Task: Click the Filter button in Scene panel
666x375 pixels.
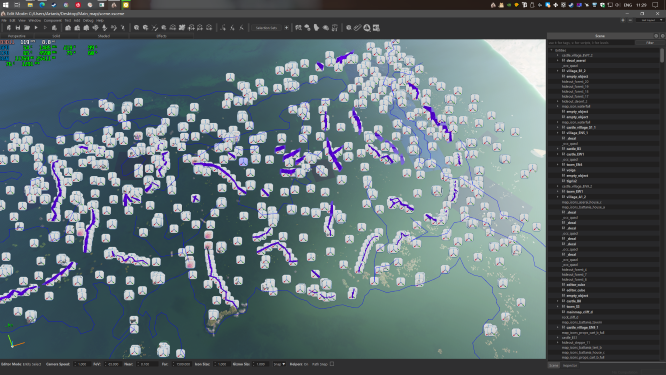Action: (650, 43)
